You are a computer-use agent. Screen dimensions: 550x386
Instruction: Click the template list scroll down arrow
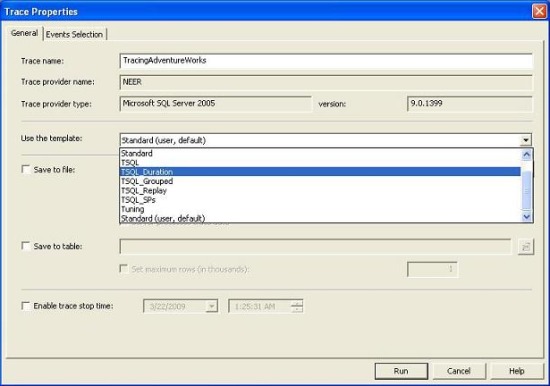526,217
